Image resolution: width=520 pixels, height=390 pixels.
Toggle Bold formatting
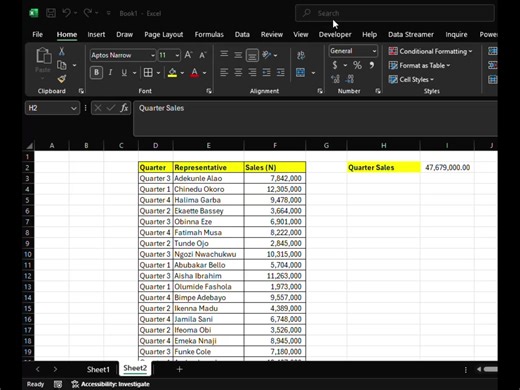click(x=96, y=72)
